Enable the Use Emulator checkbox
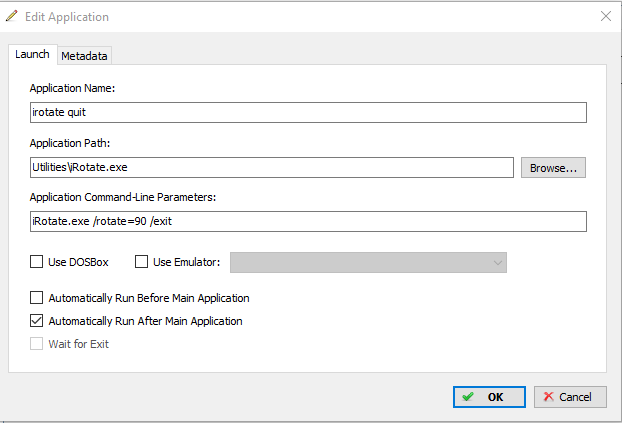 (142, 262)
